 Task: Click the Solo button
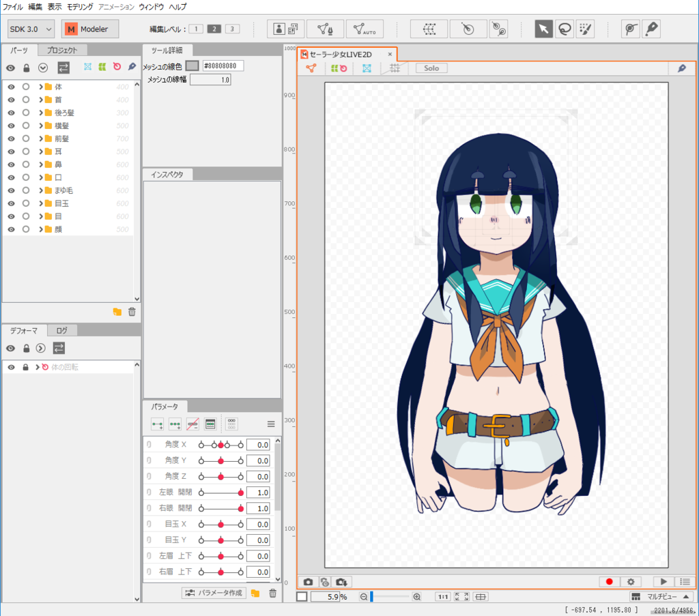tap(431, 68)
